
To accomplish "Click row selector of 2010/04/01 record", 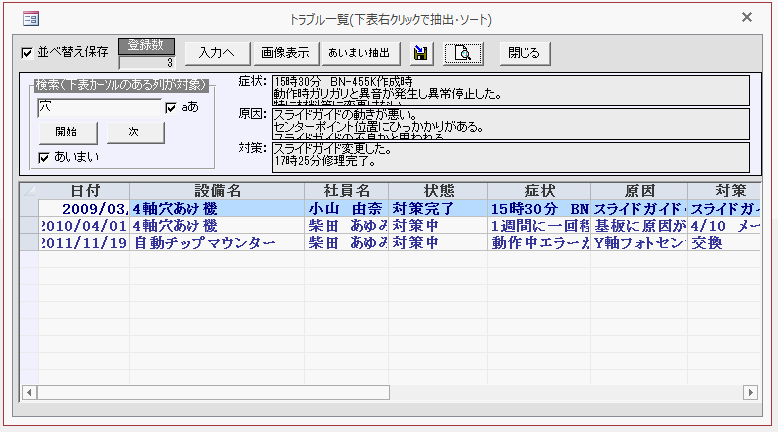I will click(29, 226).
